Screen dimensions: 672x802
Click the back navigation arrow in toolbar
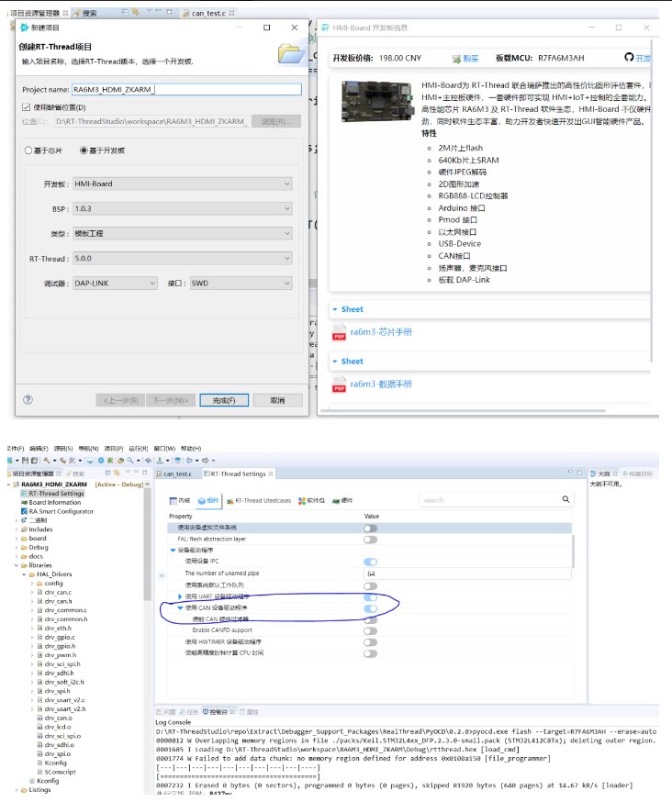pos(189,461)
